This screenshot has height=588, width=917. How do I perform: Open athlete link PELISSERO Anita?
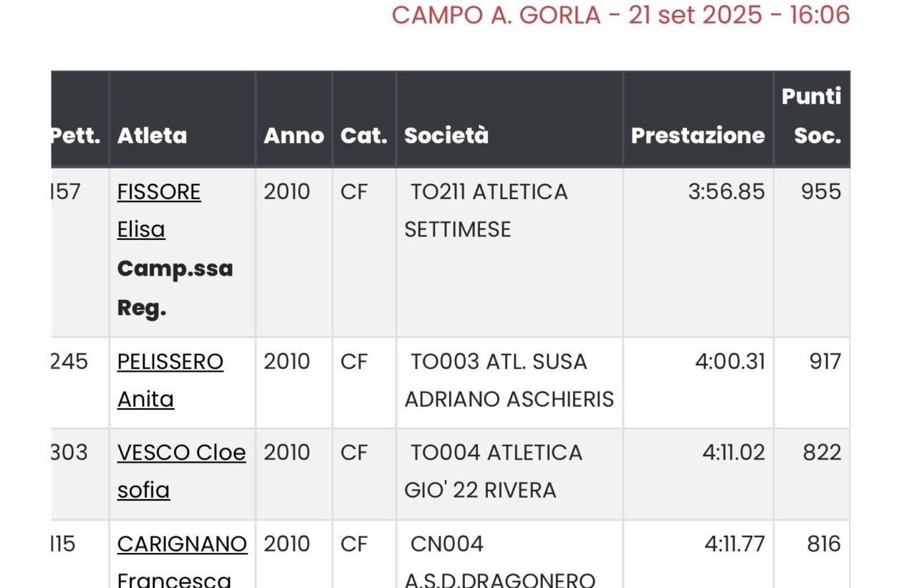tap(170, 362)
